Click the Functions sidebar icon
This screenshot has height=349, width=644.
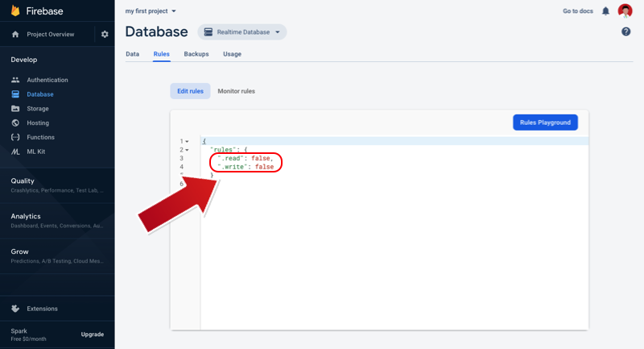click(15, 137)
